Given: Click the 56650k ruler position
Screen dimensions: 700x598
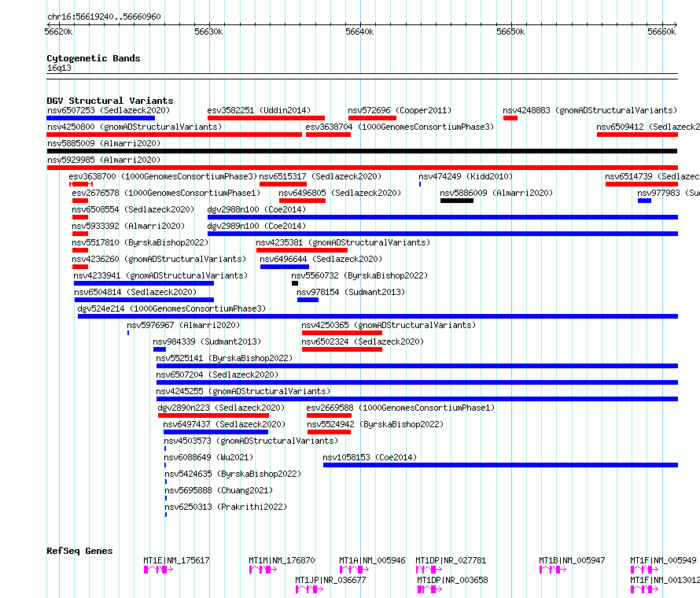Looking at the screenshot, I should tap(510, 31).
